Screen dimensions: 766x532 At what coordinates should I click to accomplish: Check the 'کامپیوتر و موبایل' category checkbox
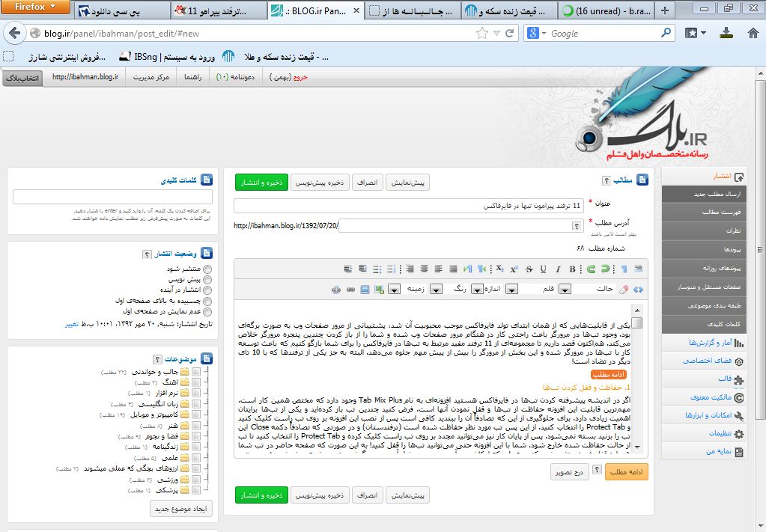pyautogui.click(x=195, y=414)
